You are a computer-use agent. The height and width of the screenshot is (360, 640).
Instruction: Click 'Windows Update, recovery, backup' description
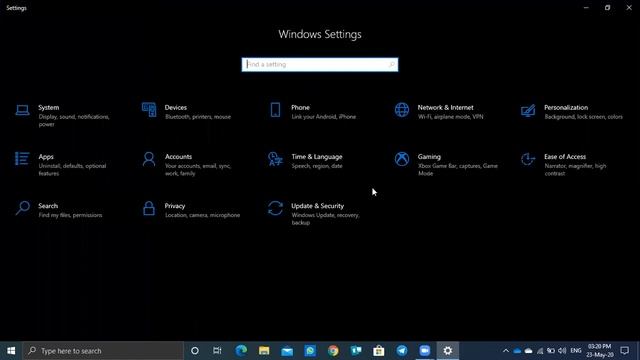click(325, 219)
